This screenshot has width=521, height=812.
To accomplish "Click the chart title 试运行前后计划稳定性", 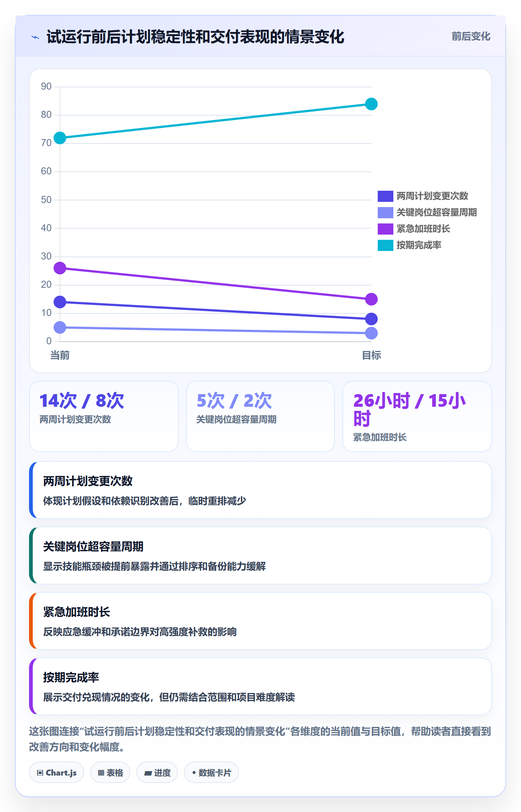I will [195, 37].
